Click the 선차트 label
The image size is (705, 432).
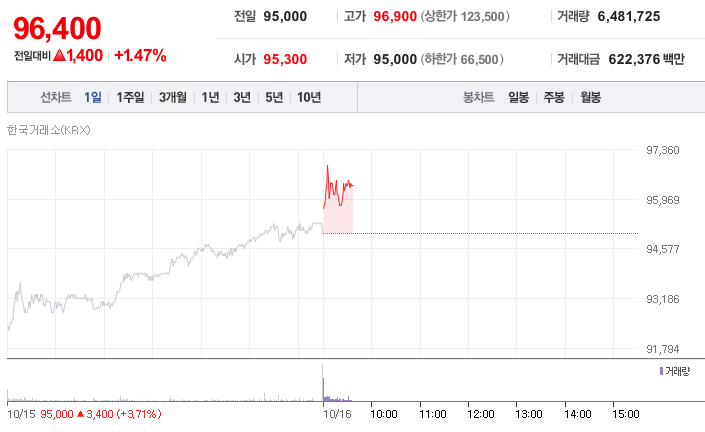pos(56,97)
